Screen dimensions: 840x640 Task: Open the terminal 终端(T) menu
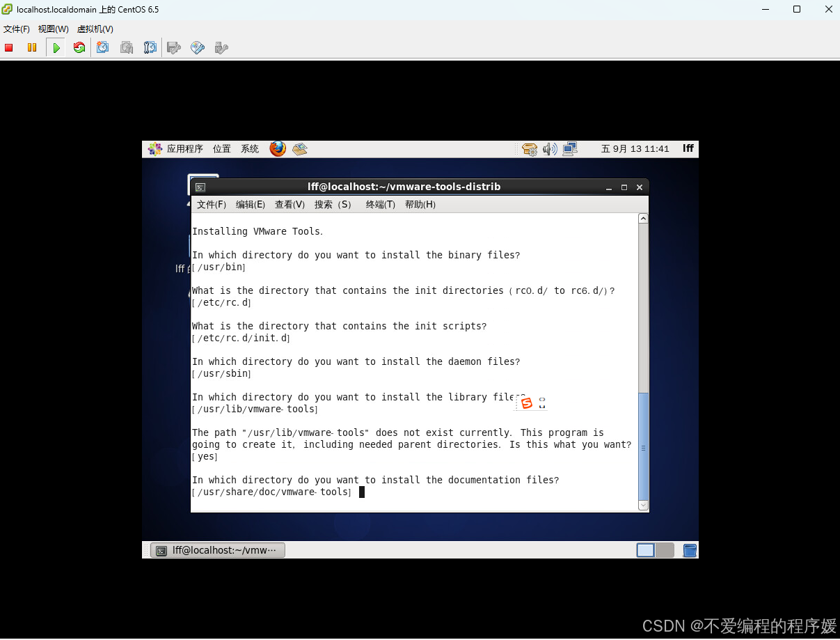coord(381,204)
